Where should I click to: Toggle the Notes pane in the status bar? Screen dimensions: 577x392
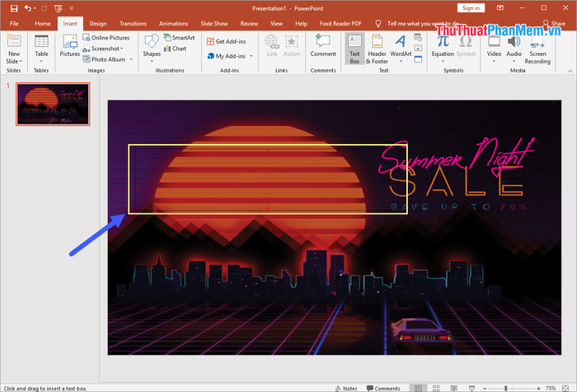345,388
